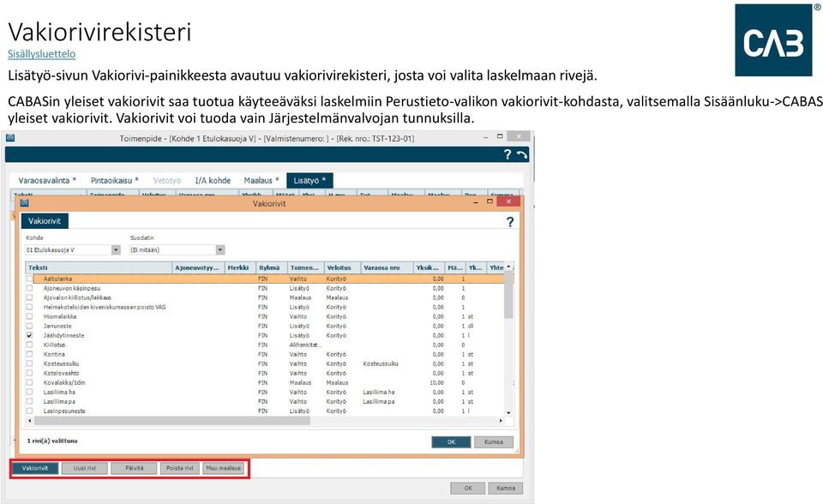Sort by the Ryhmä column header

pyautogui.click(x=272, y=267)
